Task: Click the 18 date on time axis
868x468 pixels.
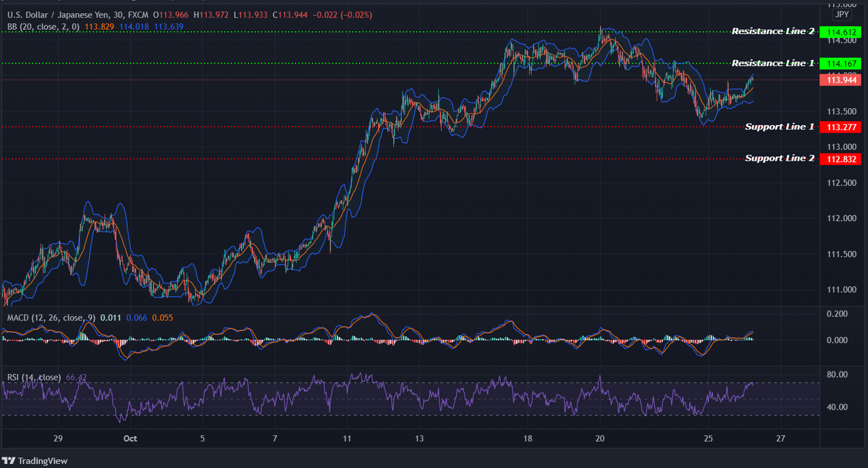Action: [x=527, y=438]
